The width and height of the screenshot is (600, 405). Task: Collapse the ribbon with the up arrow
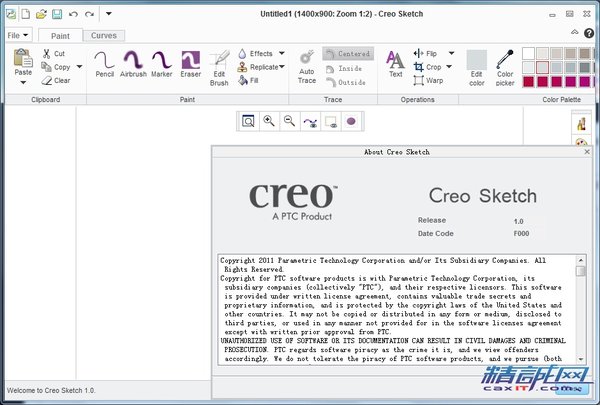coord(574,32)
